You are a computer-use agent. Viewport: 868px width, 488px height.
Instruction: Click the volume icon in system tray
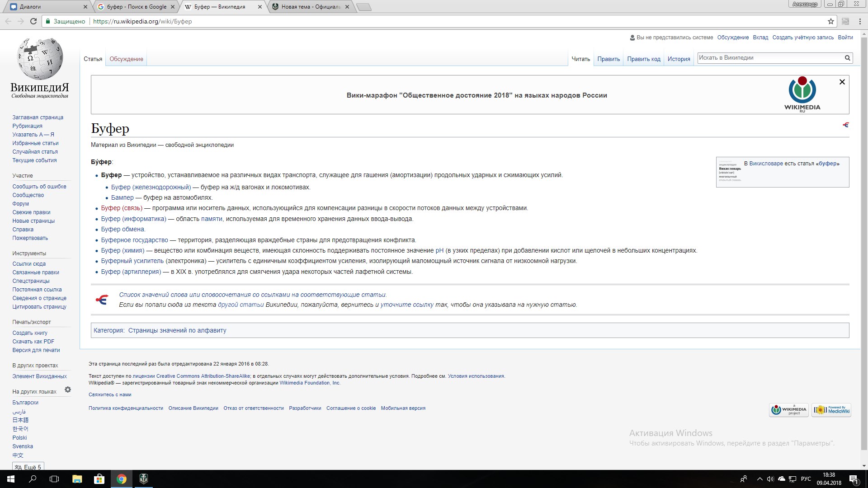pyautogui.click(x=770, y=479)
